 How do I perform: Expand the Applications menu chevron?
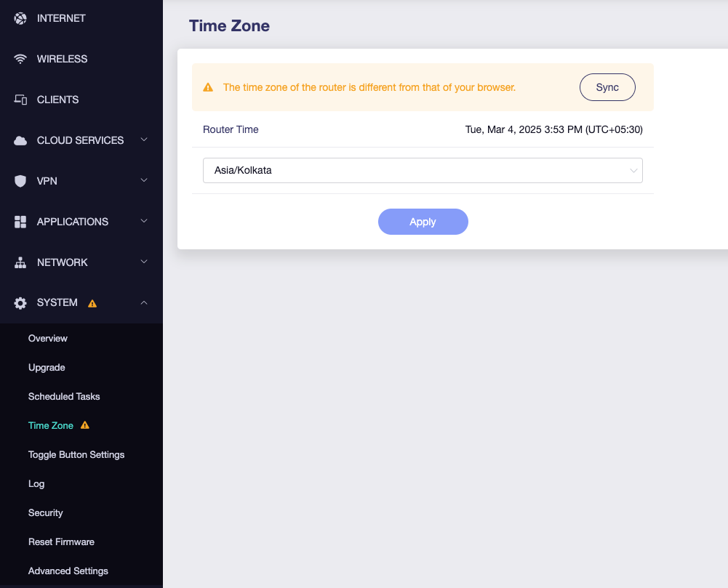(143, 221)
